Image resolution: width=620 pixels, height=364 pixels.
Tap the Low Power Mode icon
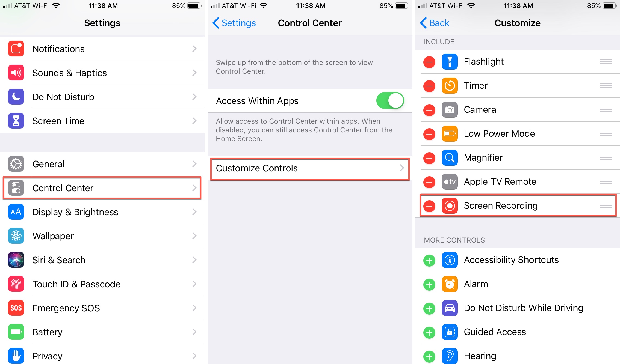click(450, 133)
